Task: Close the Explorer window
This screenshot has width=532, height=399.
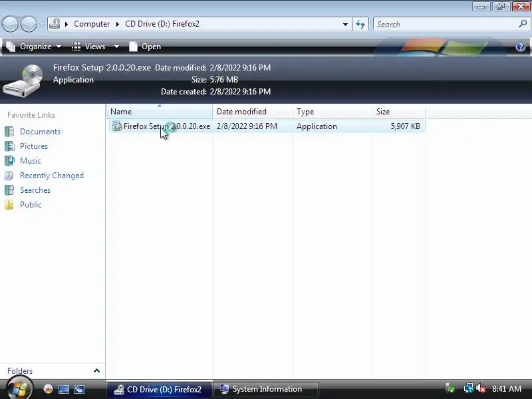Action: coord(521,7)
